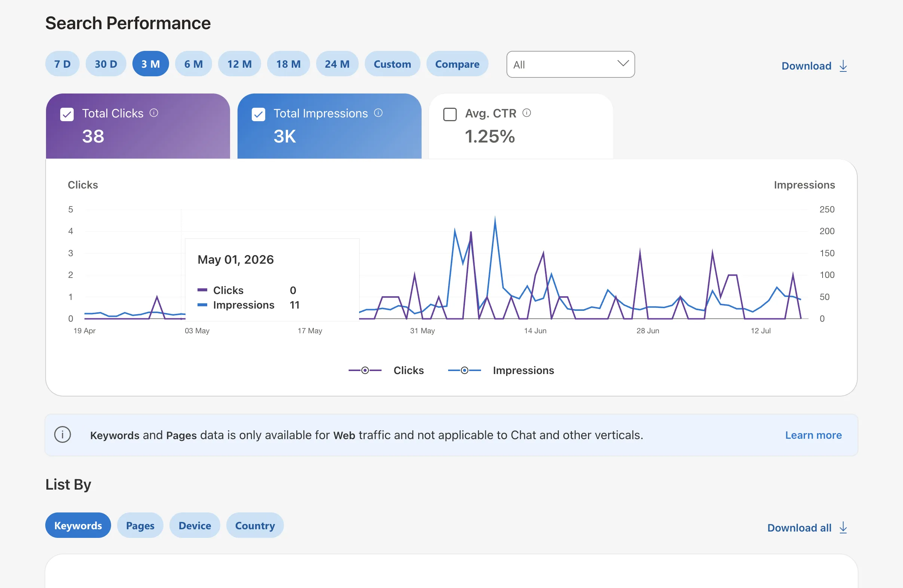
Task: Click the purple Clicks swatch in the tooltip
Action: tap(202, 290)
